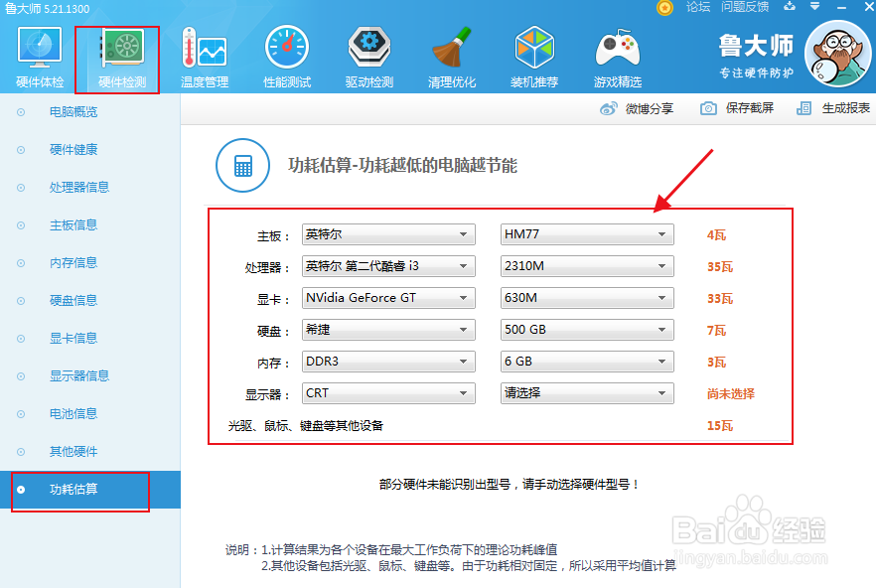Open the title bar dropdown menu triangle

click(x=814, y=7)
